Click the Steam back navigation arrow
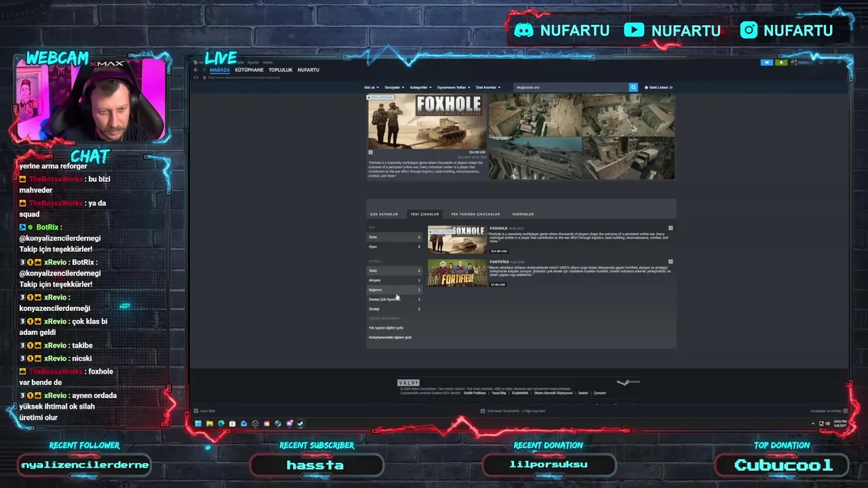 click(x=196, y=70)
